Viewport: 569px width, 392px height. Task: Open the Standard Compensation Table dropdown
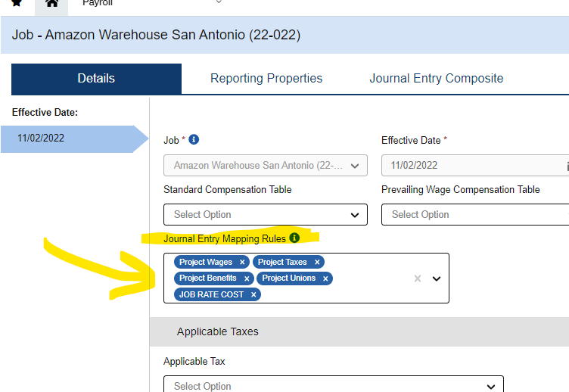pos(266,214)
